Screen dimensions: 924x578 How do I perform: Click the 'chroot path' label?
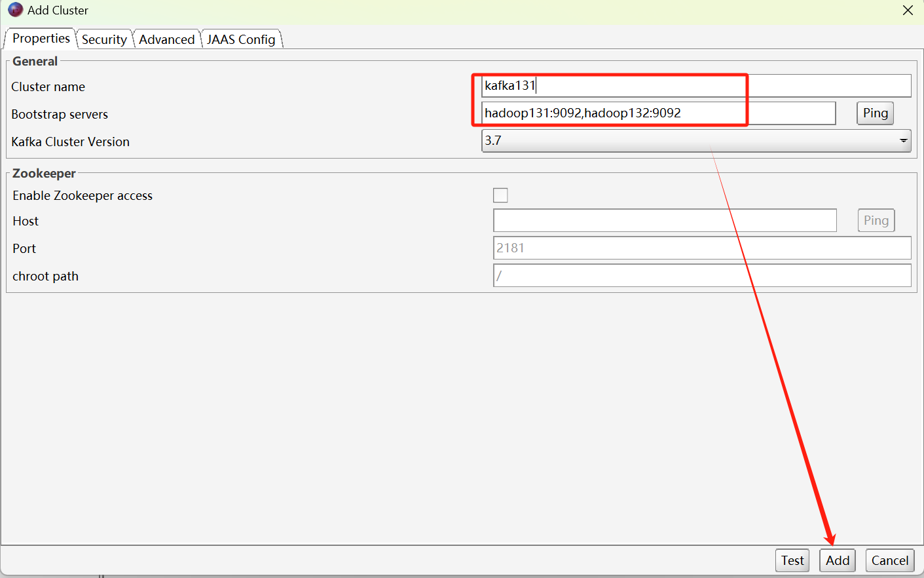tap(45, 276)
